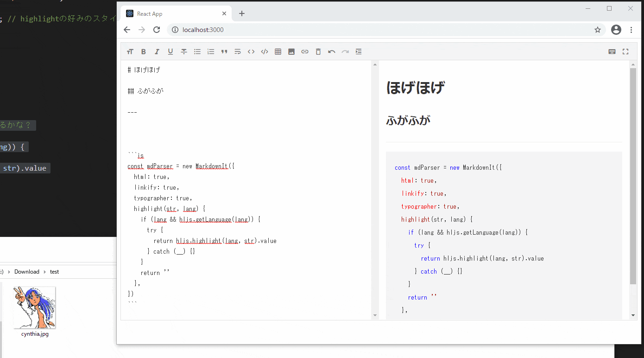644x358 pixels.
Task: Open a new browser tab
Action: (242, 13)
